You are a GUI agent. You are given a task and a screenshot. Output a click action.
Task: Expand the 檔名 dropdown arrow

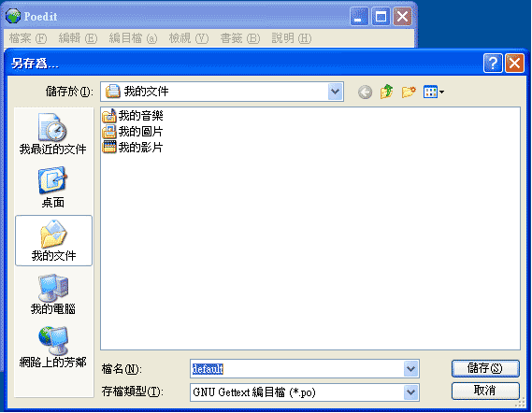click(x=410, y=368)
